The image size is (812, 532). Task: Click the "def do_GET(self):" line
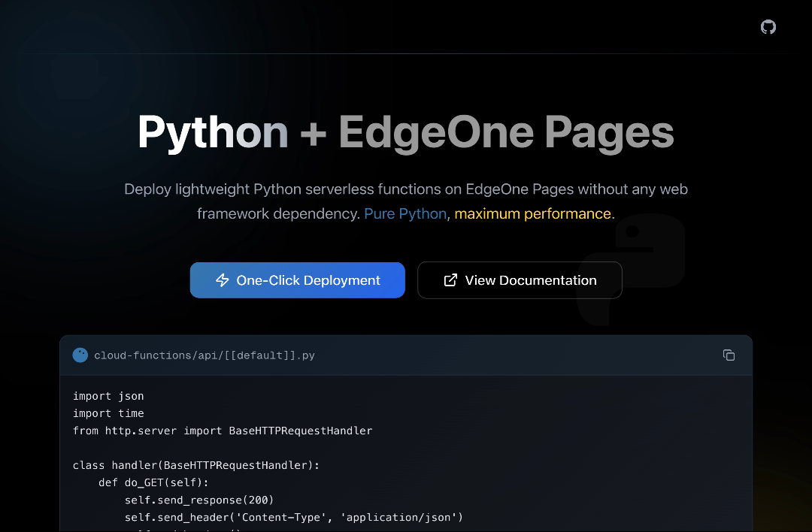tap(153, 482)
